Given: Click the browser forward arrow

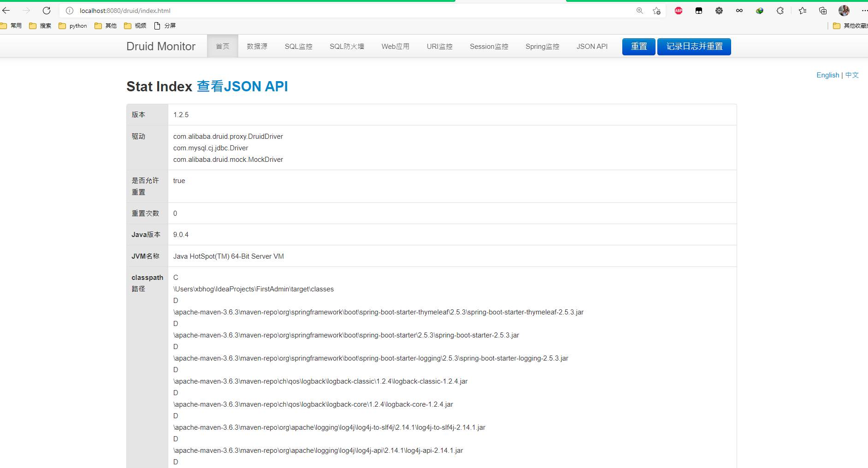Looking at the screenshot, I should [x=26, y=11].
